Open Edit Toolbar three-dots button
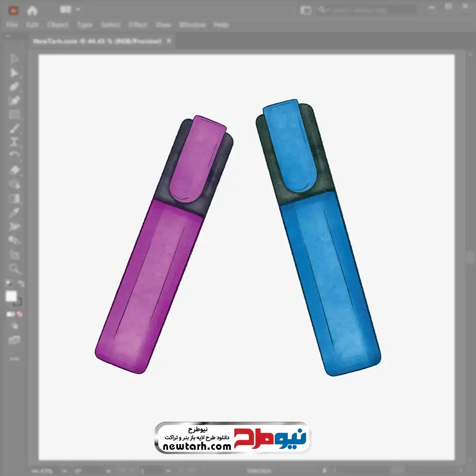Image resolution: width=476 pixels, height=476 pixels. [14, 358]
